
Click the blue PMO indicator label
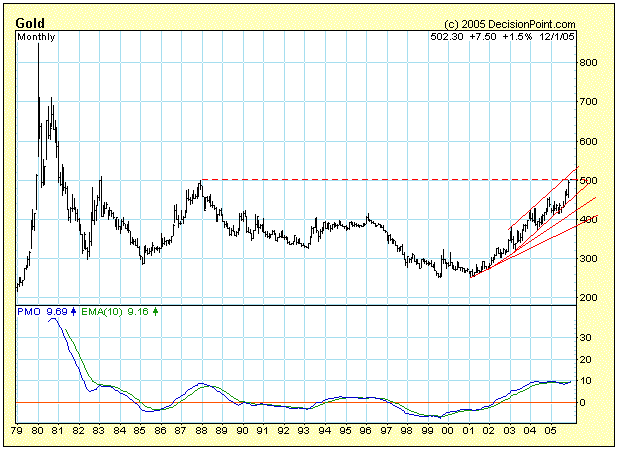[x=29, y=312]
